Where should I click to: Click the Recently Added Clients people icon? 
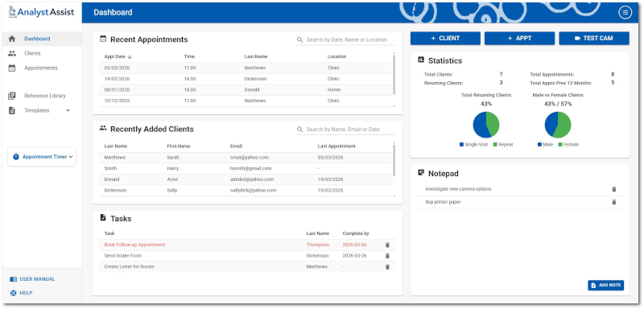(103, 128)
